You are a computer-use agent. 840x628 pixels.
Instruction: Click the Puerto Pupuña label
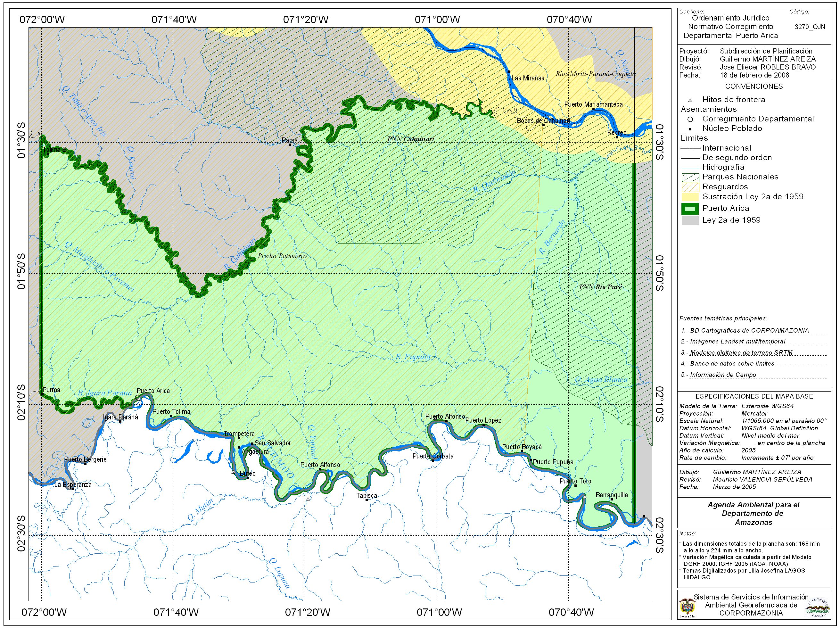[553, 462]
